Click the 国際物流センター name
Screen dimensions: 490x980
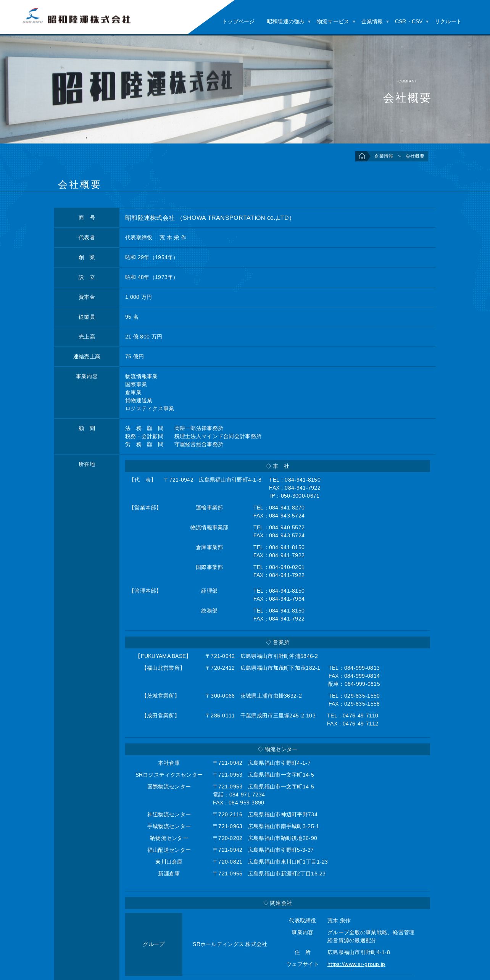pos(169,787)
